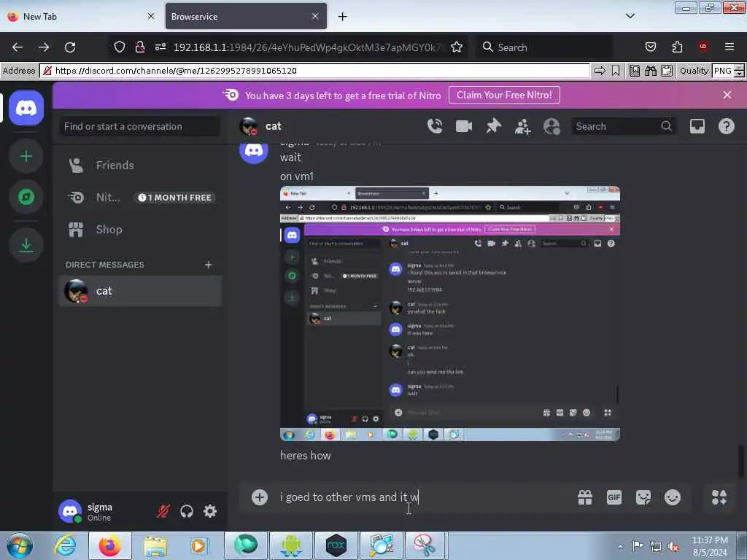Open the Firefox application menu
Screen dimensions: 747x560
729,47
